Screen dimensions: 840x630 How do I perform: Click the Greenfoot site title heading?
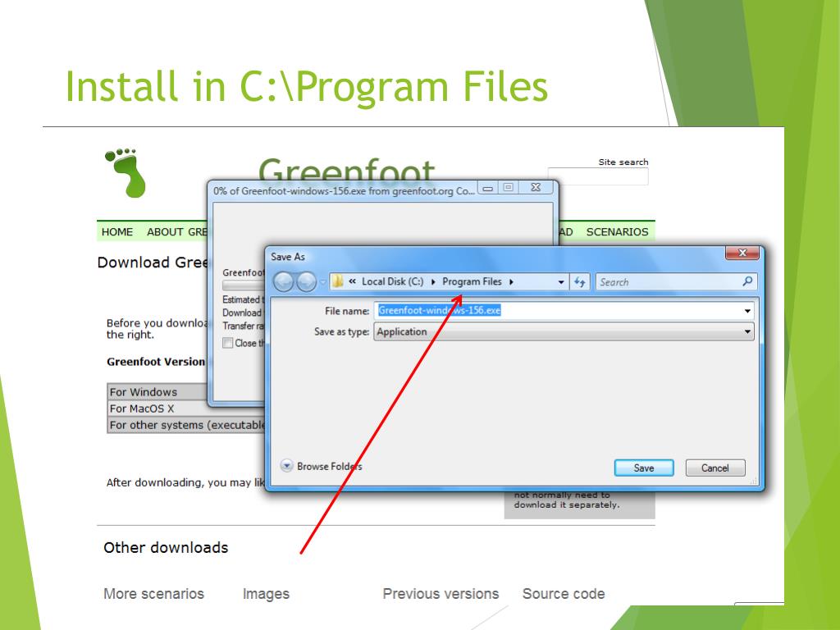point(347,169)
